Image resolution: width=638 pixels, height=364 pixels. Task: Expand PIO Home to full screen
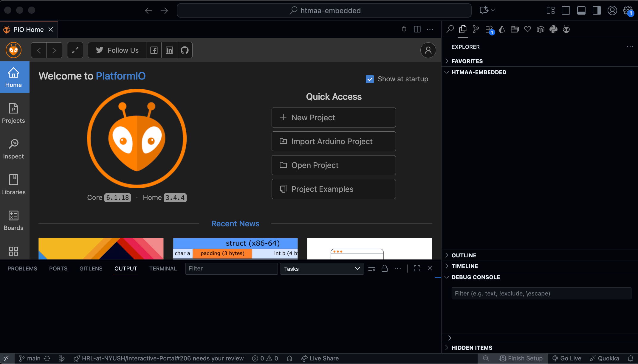[75, 50]
